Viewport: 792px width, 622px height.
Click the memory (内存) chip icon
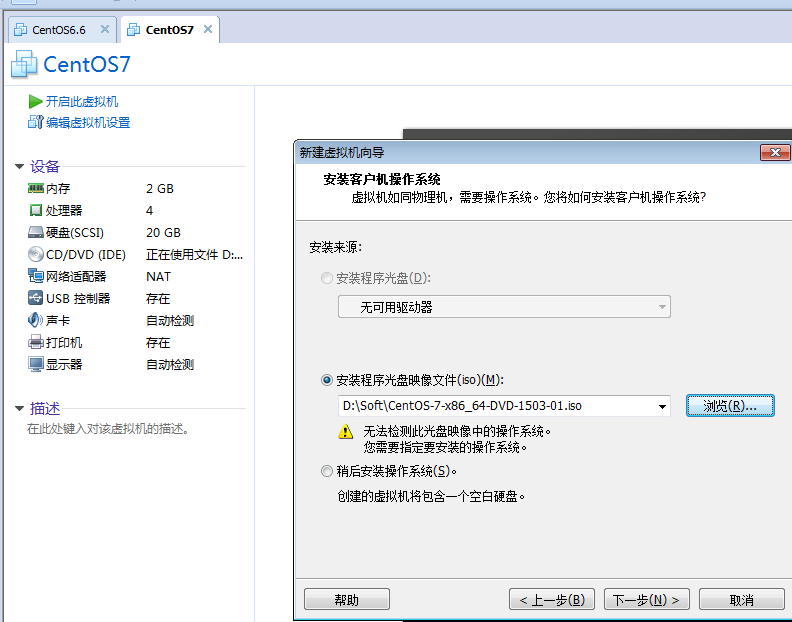(x=36, y=188)
